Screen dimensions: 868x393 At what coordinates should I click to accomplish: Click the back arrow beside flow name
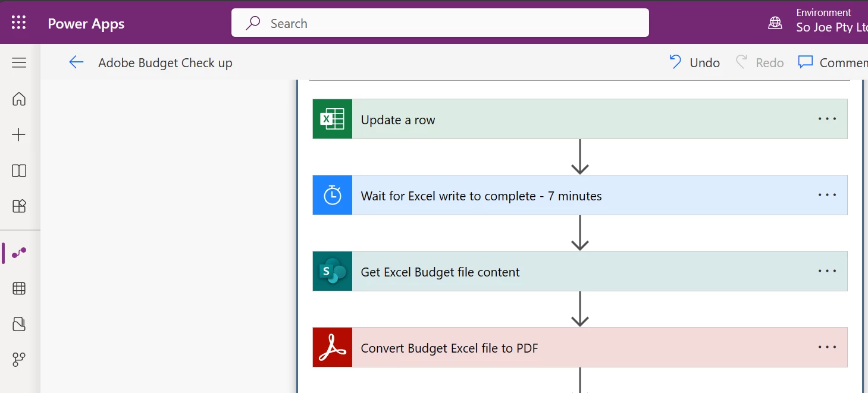[x=76, y=62]
